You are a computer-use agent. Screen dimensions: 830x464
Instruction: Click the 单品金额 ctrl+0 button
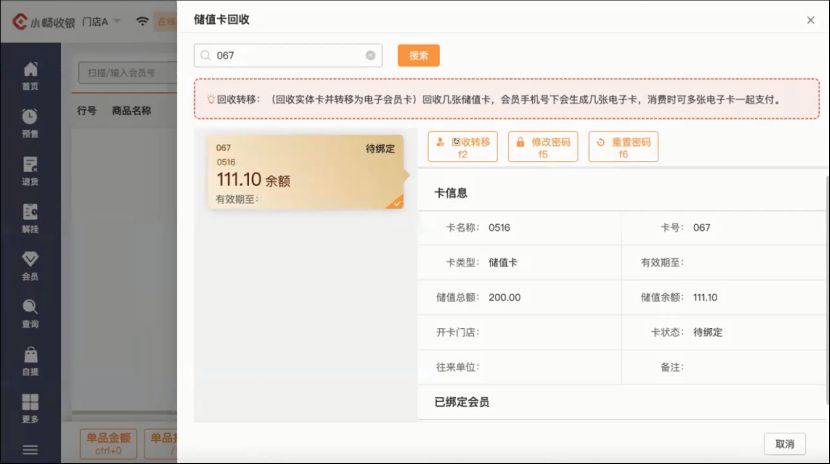(x=108, y=444)
